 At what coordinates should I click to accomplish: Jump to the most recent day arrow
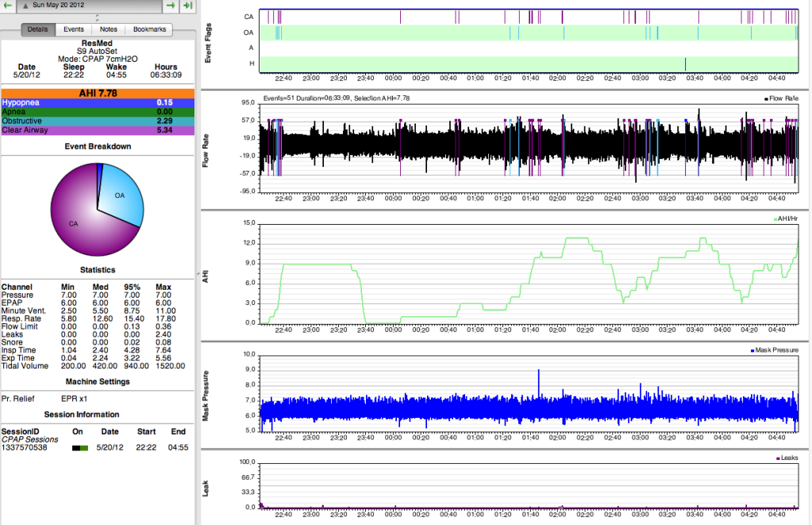coord(187,6)
